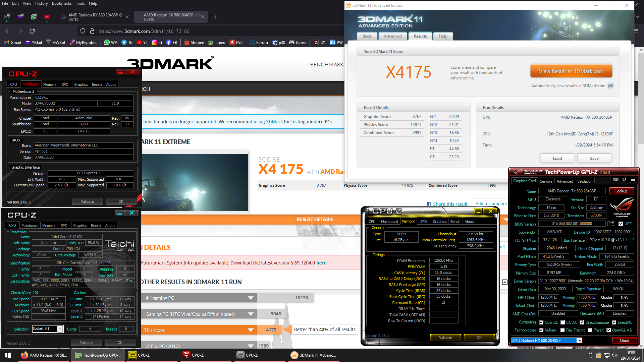644x362 pixels.
Task: Switch to TechPowerUp GPU-Z taskbar item
Action: coord(98,355)
